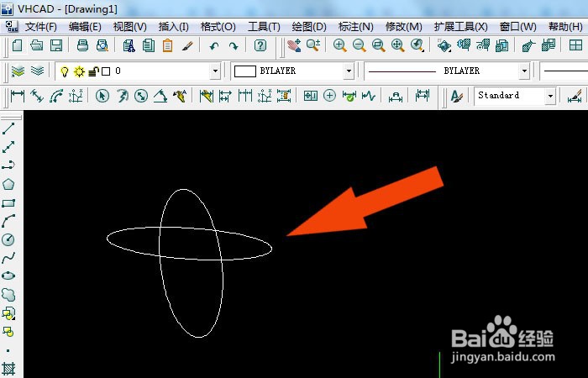Select the Point drawing tool

point(8,350)
